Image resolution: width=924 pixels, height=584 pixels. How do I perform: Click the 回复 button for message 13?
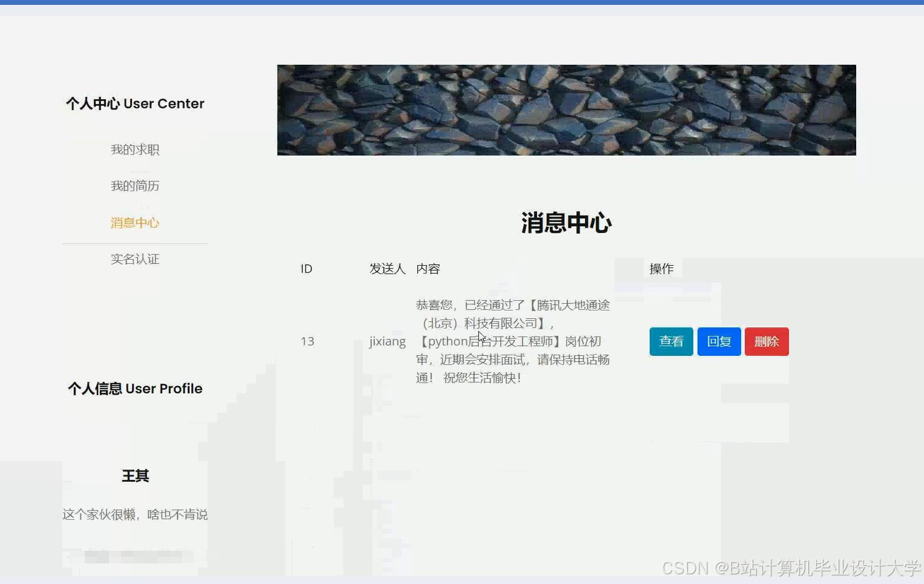pos(719,341)
